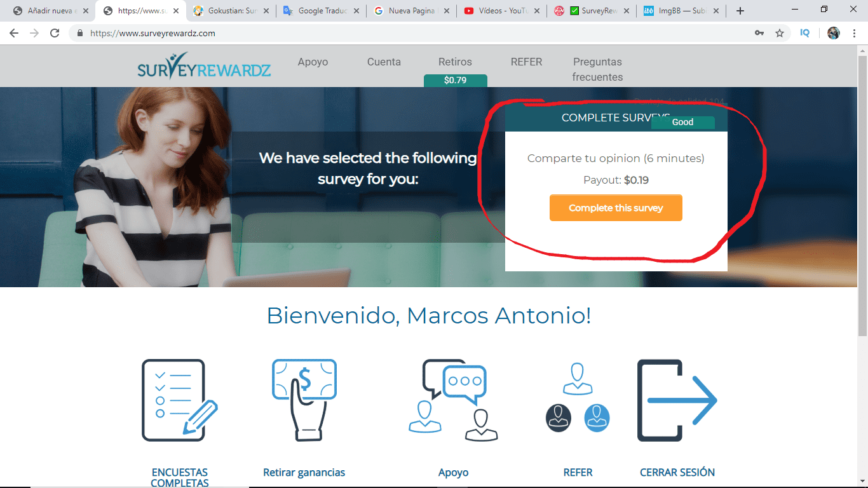Screen dimensions: 868x488
Task: Close the Gokustian tab
Action: pyautogui.click(x=266, y=11)
